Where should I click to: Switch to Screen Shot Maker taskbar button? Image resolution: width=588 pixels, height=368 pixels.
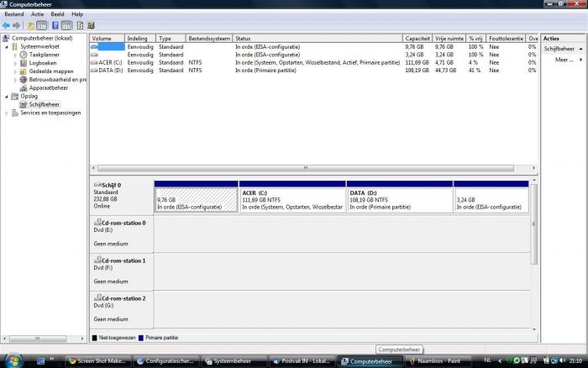tap(98, 361)
